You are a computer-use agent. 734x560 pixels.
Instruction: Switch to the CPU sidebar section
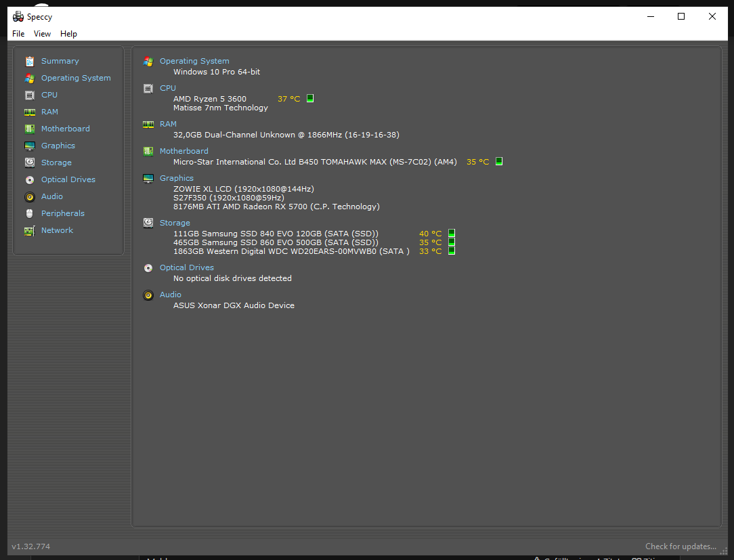[49, 95]
